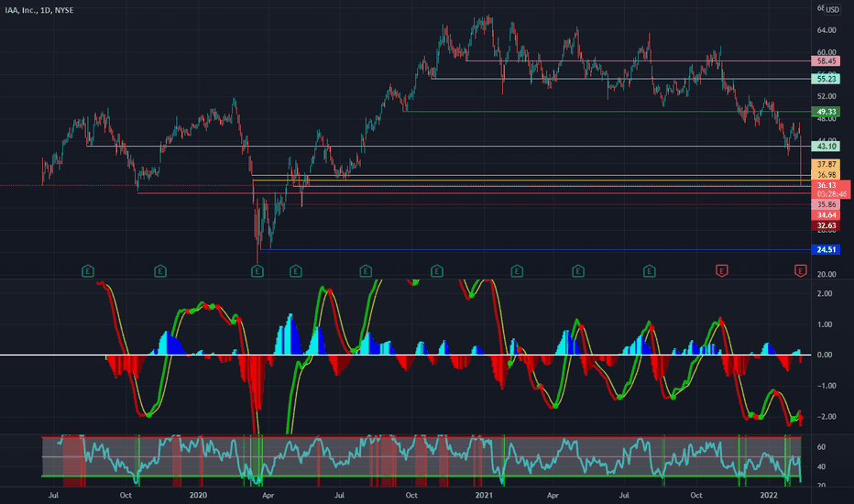
Task: Open the earnings marker for May 2021
Action: coord(578,271)
